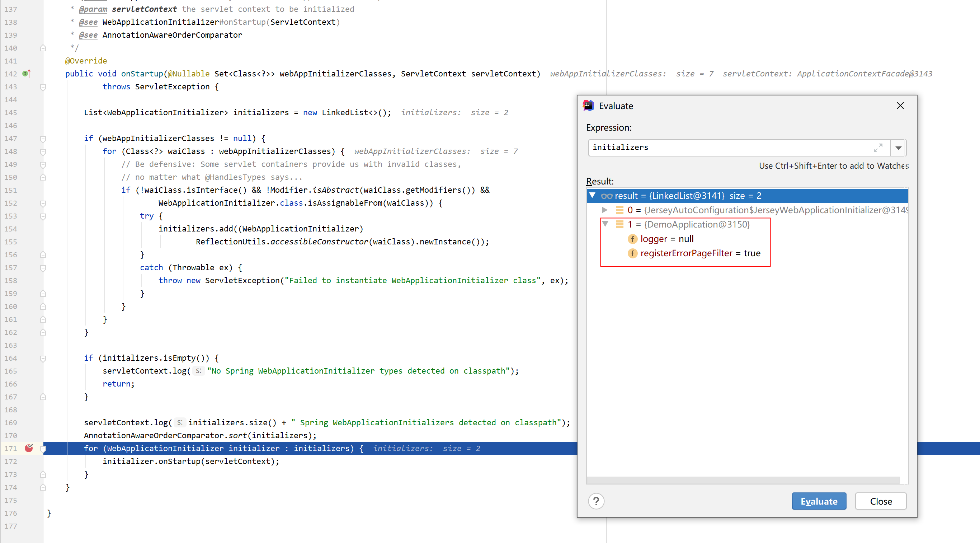
Task: Click AnnotationAwareOrderComparator on line 139
Action: tap(172, 35)
